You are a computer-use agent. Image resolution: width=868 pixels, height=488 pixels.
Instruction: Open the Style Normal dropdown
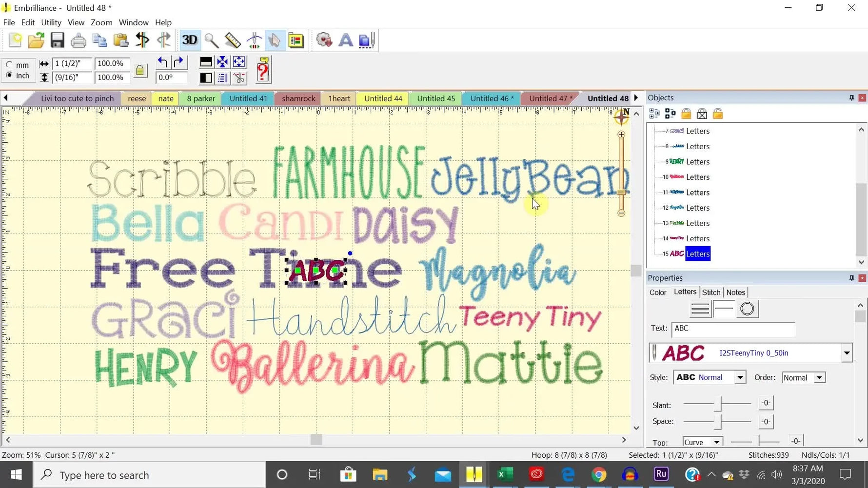click(740, 378)
